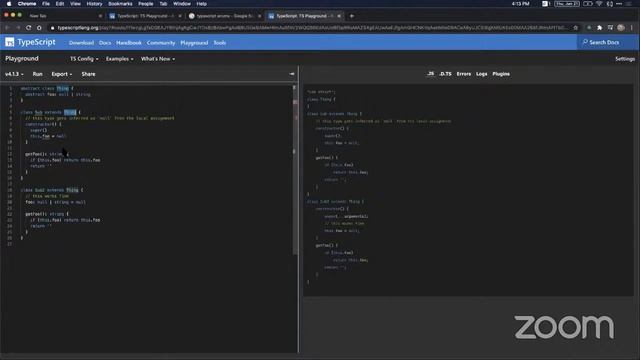Open the Help menu
Image resolution: width=640 pixels, height=360 pixels.
pyautogui.click(x=202, y=4)
